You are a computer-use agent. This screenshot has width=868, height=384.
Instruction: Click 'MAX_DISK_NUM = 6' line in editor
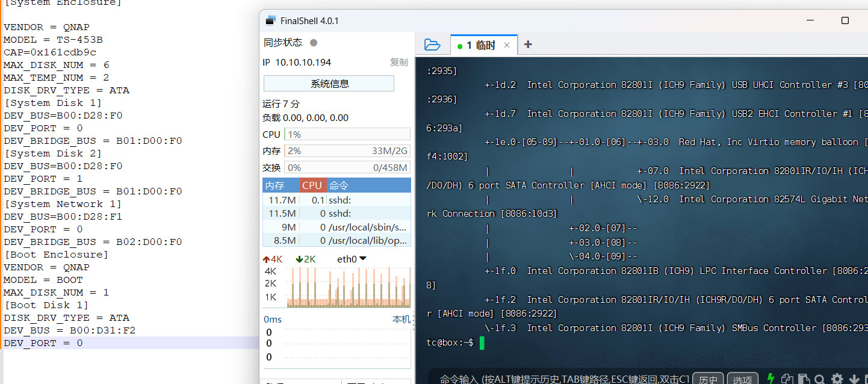point(57,65)
